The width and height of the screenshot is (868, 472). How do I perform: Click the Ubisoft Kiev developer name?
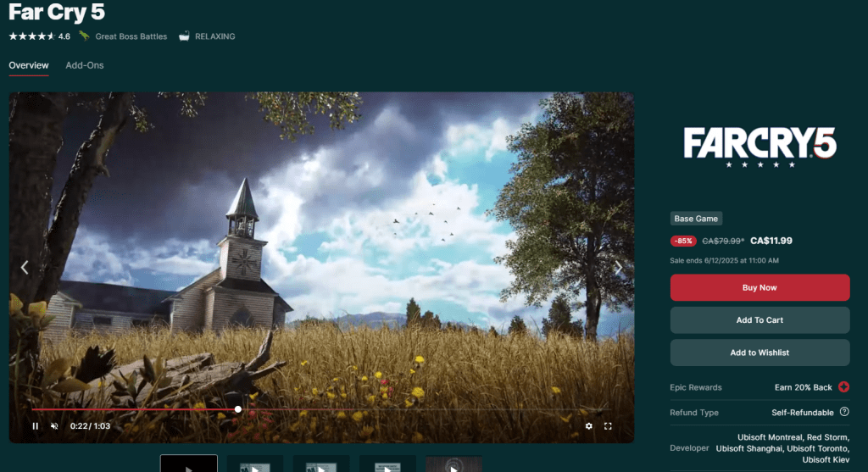click(826, 460)
